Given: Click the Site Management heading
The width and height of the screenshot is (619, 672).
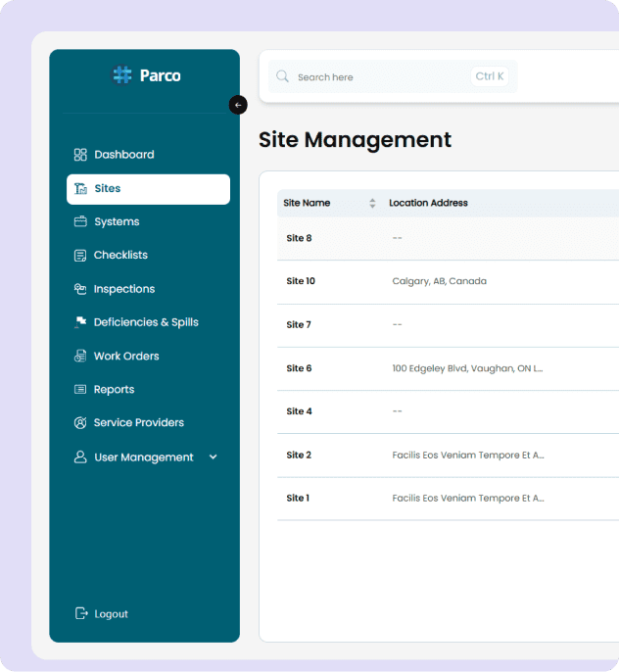Looking at the screenshot, I should tap(355, 140).
